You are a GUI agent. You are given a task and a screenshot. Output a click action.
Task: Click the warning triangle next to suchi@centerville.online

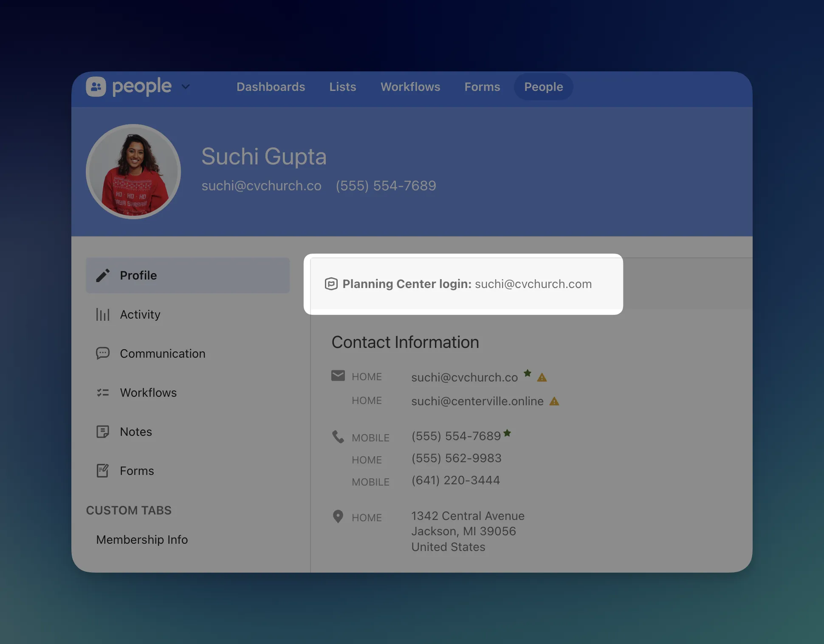point(555,401)
